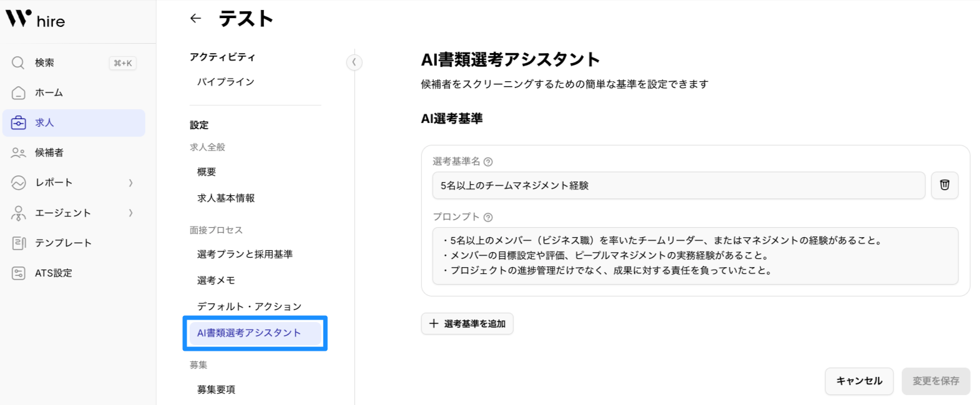Click into the プロンプト text area
This screenshot has width=980, height=405.
click(x=695, y=255)
